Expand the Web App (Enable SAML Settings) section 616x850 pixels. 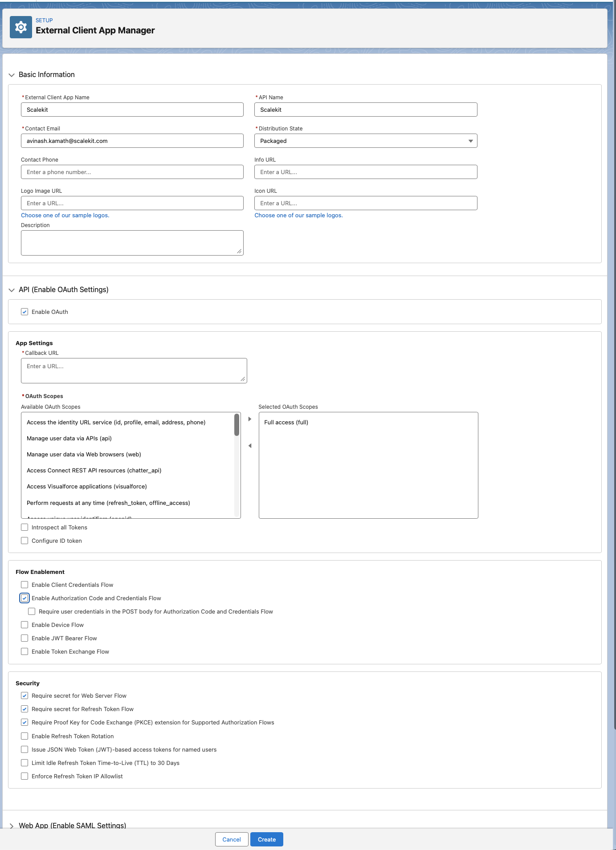[12, 826]
